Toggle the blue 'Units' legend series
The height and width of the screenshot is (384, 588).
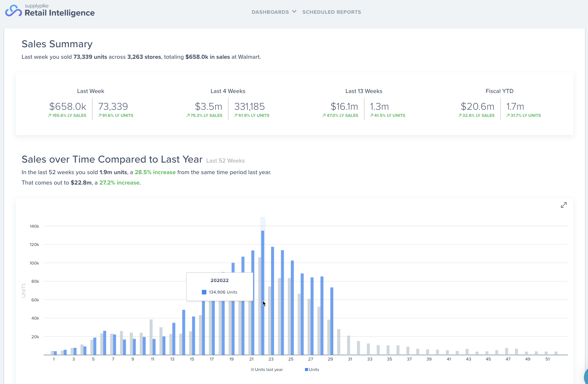pos(312,369)
